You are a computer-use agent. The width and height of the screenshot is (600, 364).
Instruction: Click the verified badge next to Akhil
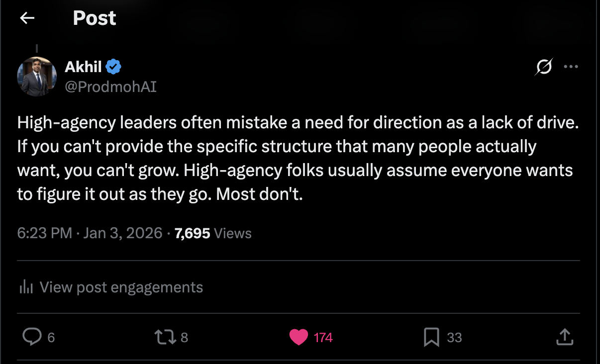(x=114, y=67)
